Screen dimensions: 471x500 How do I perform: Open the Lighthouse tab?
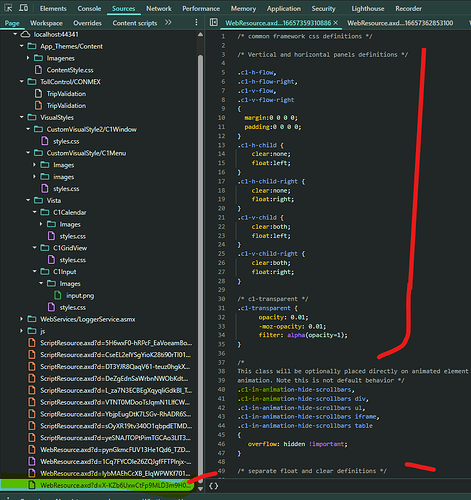click(368, 9)
